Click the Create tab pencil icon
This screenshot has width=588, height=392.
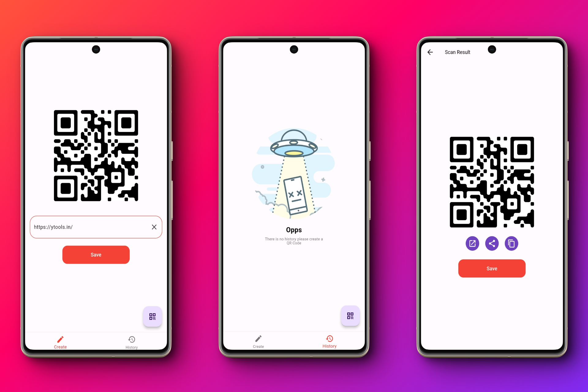pos(60,338)
